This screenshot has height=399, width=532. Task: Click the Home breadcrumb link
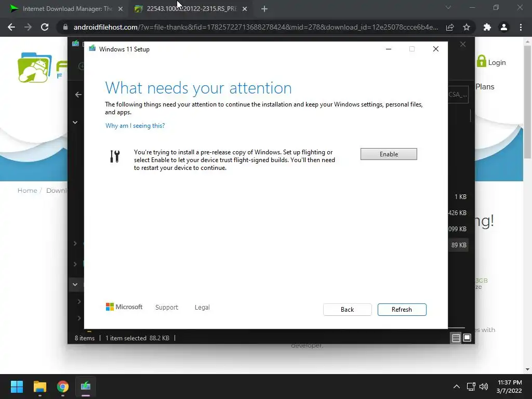(27, 190)
